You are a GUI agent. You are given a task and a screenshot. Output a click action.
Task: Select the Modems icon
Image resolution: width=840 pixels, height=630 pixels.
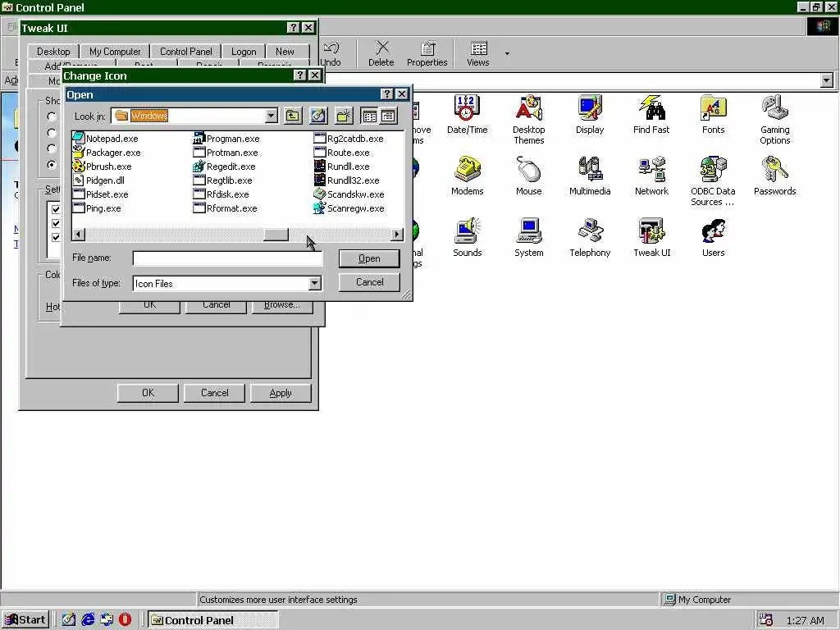pyautogui.click(x=467, y=176)
